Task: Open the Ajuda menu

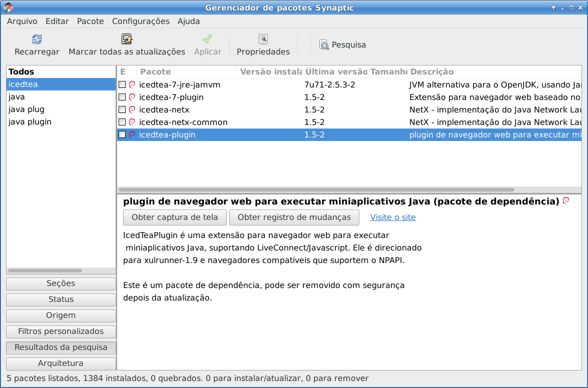Action: click(x=189, y=21)
